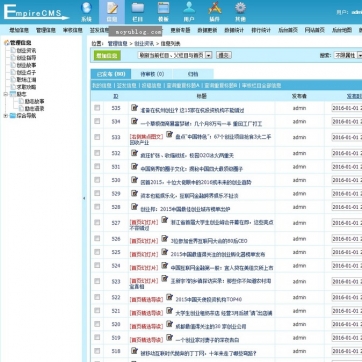
Task: Collapse the left sidebar with splitter arrow
Action: pyautogui.click(x=84, y=198)
